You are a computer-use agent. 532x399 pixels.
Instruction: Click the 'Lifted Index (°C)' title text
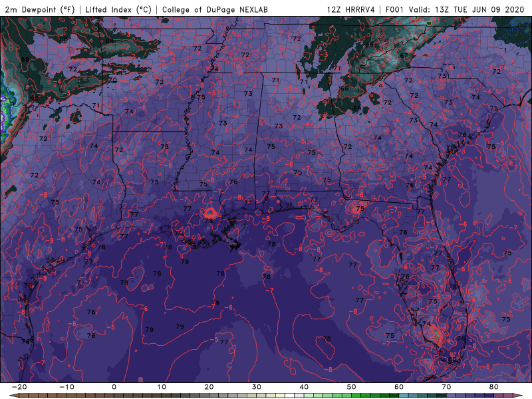118,9
